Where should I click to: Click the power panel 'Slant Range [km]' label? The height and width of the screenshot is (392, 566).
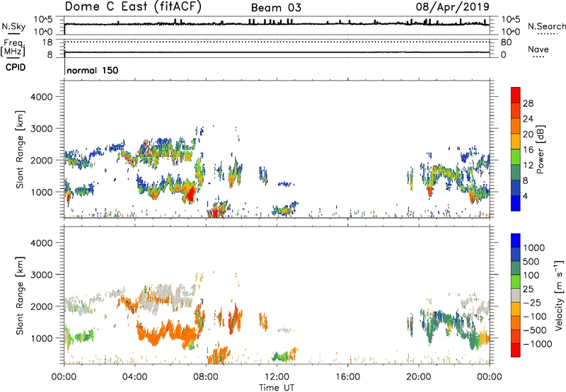pyautogui.click(x=20, y=150)
